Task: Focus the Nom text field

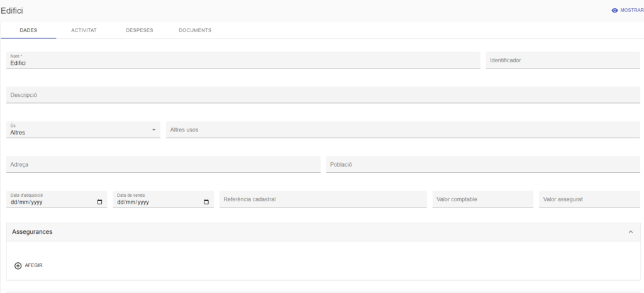Action: [243, 62]
